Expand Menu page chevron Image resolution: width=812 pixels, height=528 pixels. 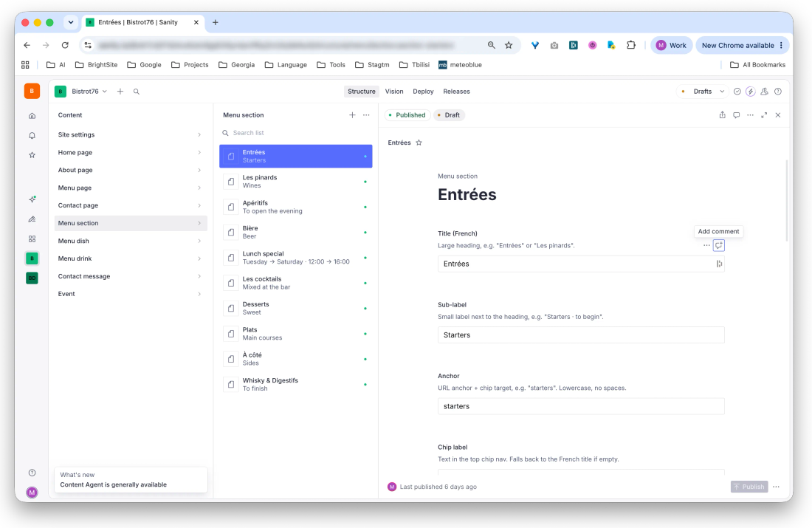coord(199,188)
